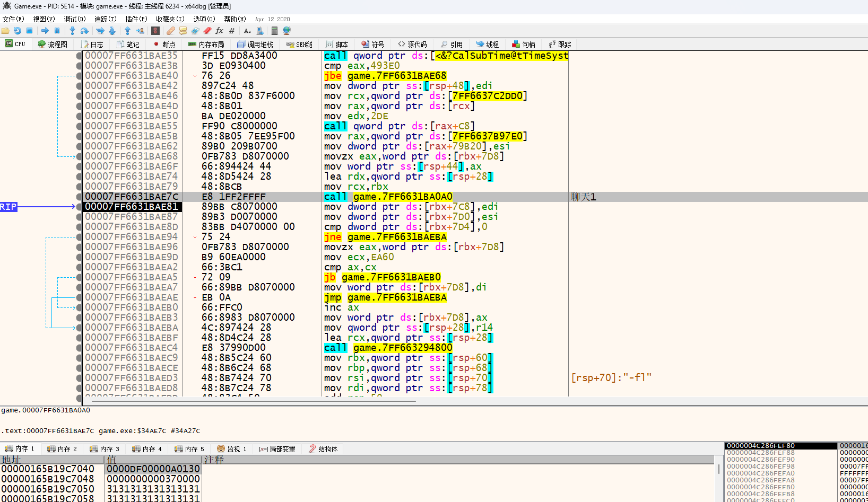Open the 结构体 struct tab
The width and height of the screenshot is (868, 502).
(323, 449)
